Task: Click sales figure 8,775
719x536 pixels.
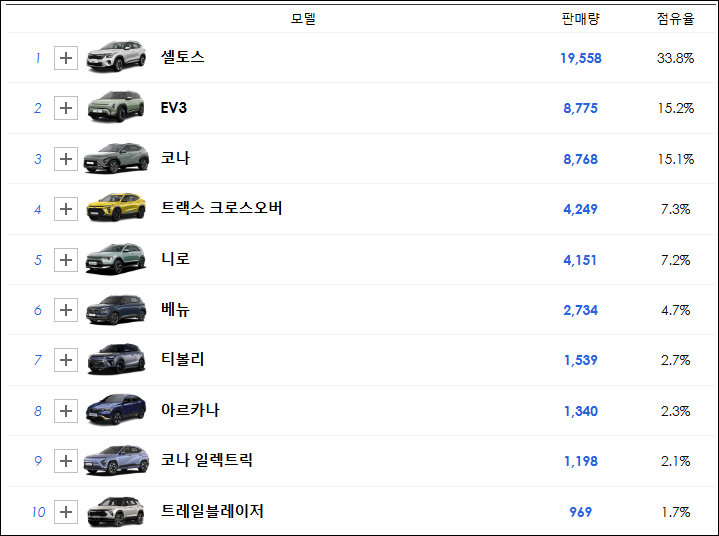Action: pos(581,108)
